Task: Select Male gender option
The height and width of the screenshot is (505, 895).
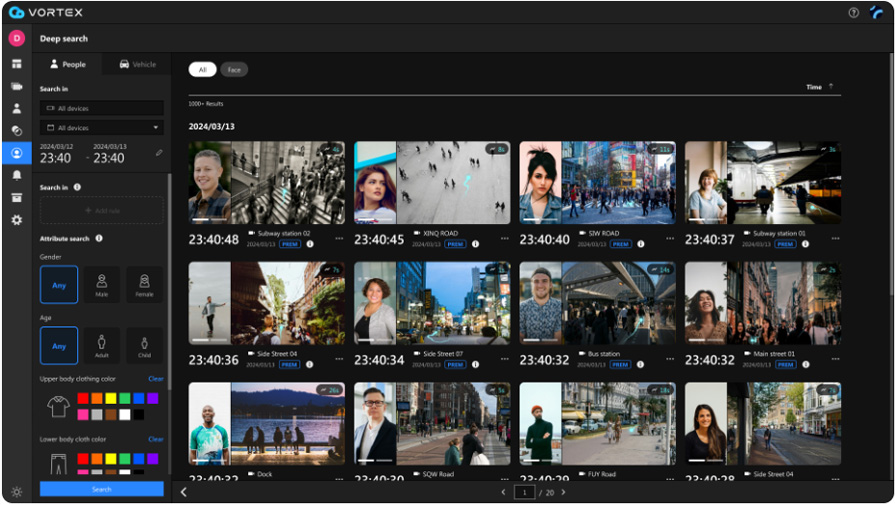Action: [101, 284]
